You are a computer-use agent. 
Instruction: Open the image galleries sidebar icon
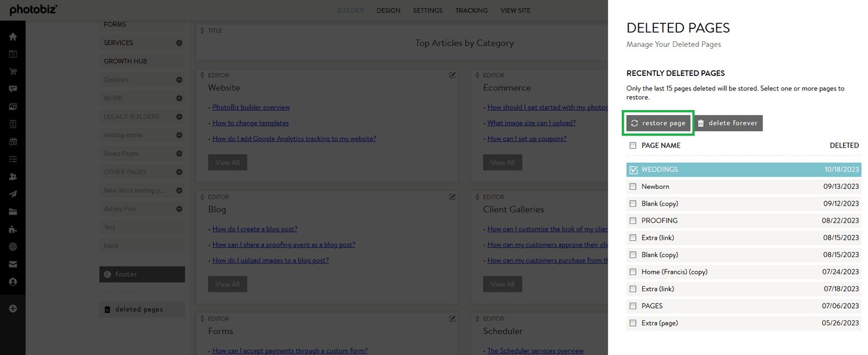click(x=13, y=107)
